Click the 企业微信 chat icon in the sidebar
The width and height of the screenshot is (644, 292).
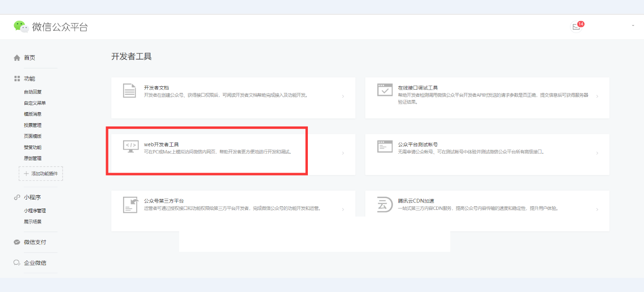(17, 263)
